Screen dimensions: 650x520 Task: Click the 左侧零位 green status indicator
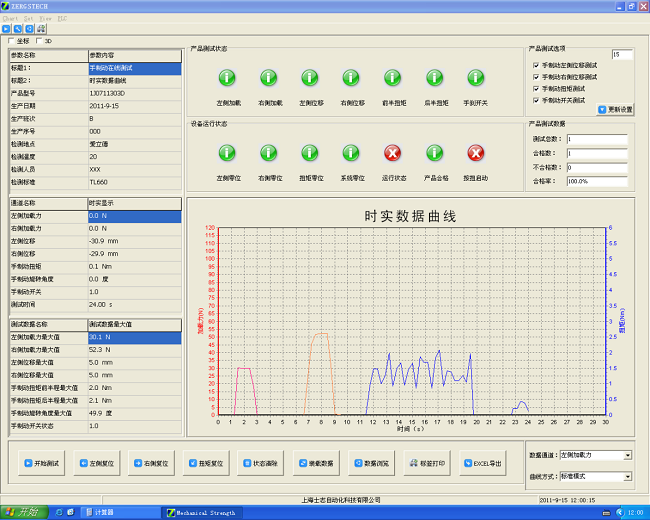tap(227, 153)
